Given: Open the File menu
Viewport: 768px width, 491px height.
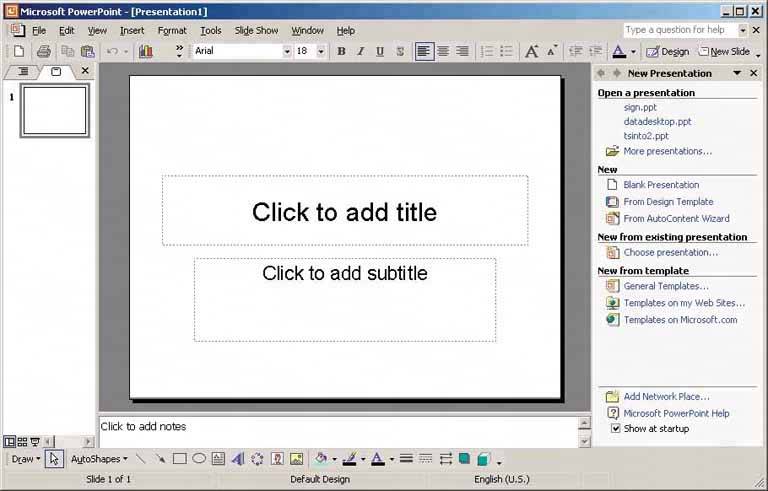Looking at the screenshot, I should click(39, 30).
